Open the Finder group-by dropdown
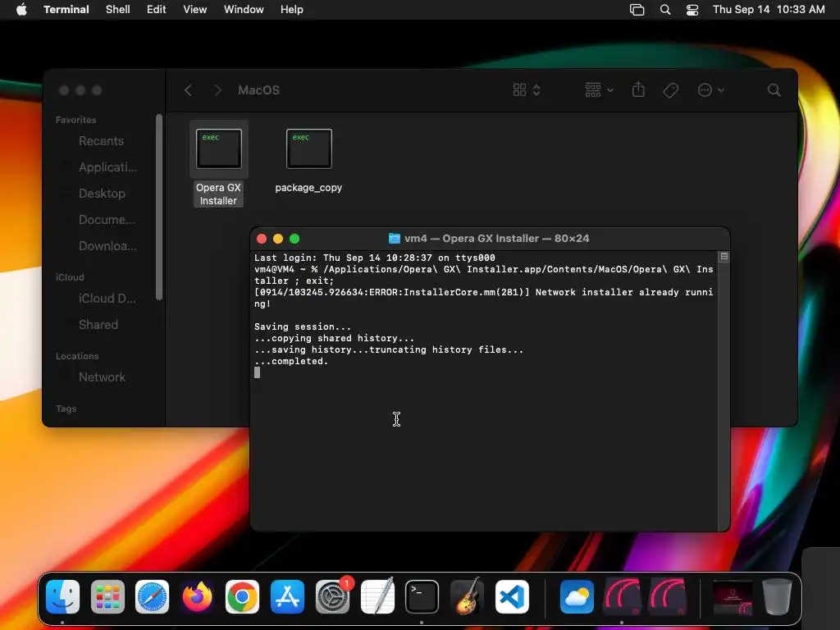The height and width of the screenshot is (630, 840). 599,90
